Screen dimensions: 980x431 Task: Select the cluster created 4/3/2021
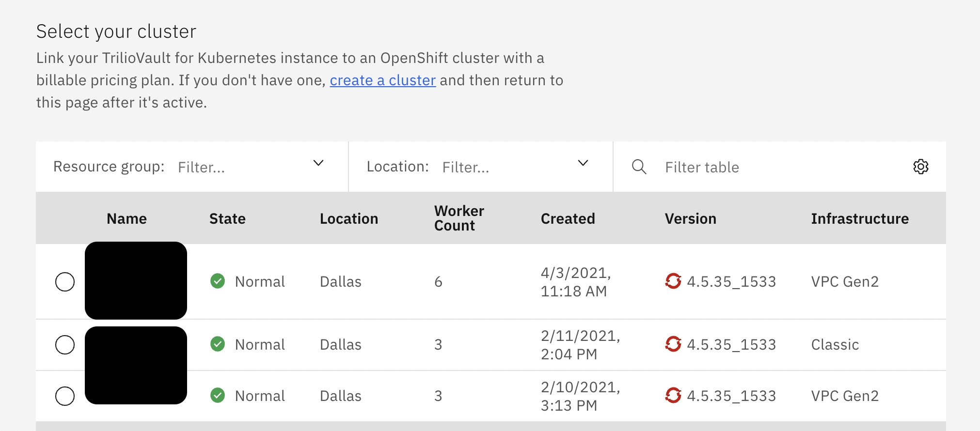pos(65,281)
